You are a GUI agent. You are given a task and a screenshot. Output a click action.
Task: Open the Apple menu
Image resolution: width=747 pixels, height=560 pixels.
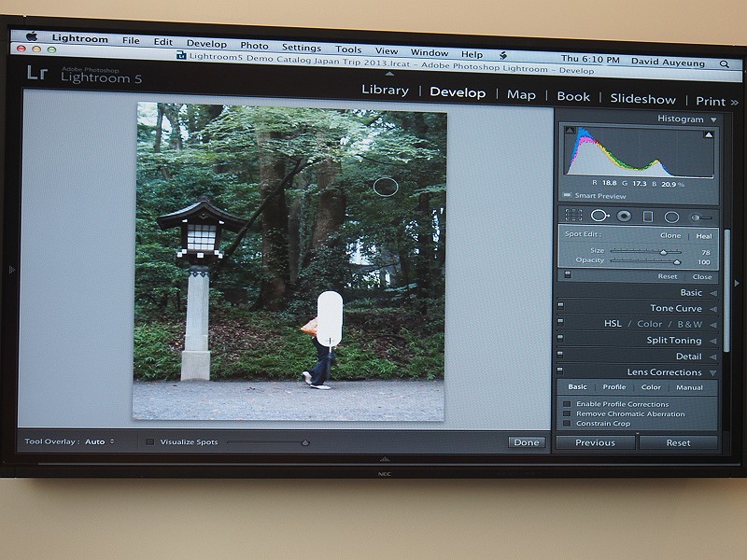tap(32, 36)
